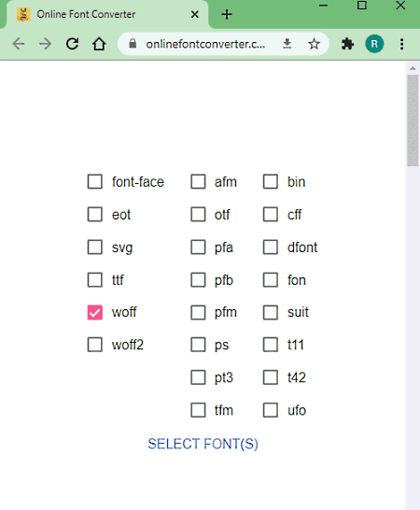The width and height of the screenshot is (420, 510).
Task: Uncheck the woff checkbox
Action: click(95, 312)
